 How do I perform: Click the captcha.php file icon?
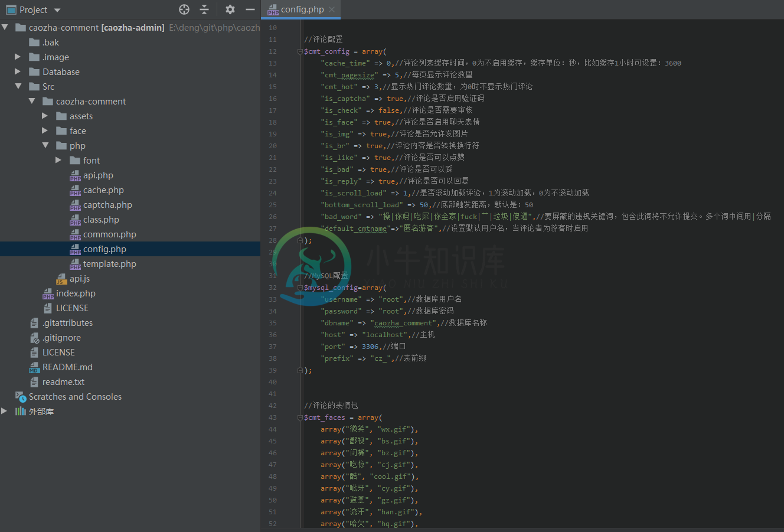[75, 205]
